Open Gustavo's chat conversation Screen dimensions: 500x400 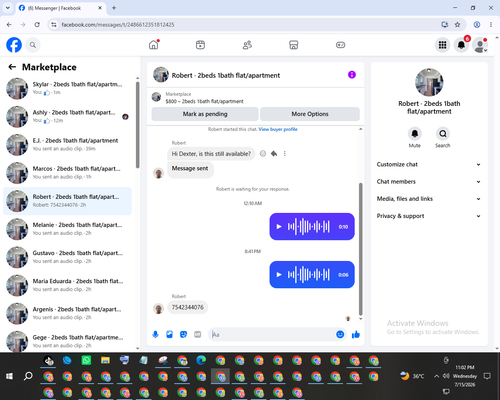coord(68,257)
